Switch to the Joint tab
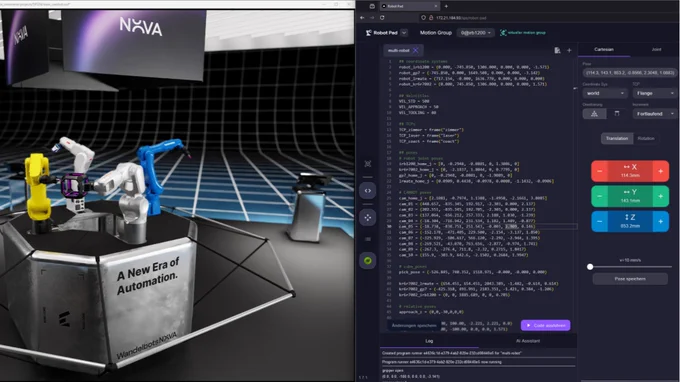The image size is (680, 382). pyautogui.click(x=656, y=49)
